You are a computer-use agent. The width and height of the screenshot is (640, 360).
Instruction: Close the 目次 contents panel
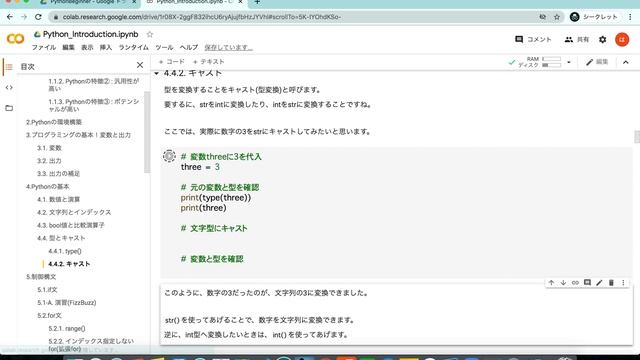[x=140, y=65]
